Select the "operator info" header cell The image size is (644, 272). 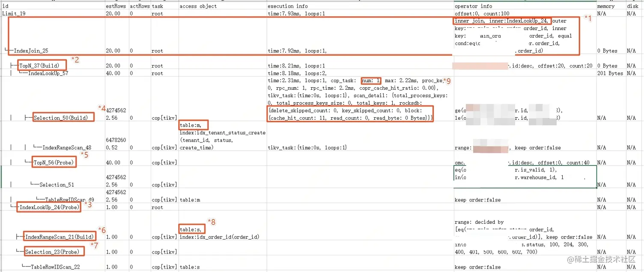pyautogui.click(x=525, y=6)
